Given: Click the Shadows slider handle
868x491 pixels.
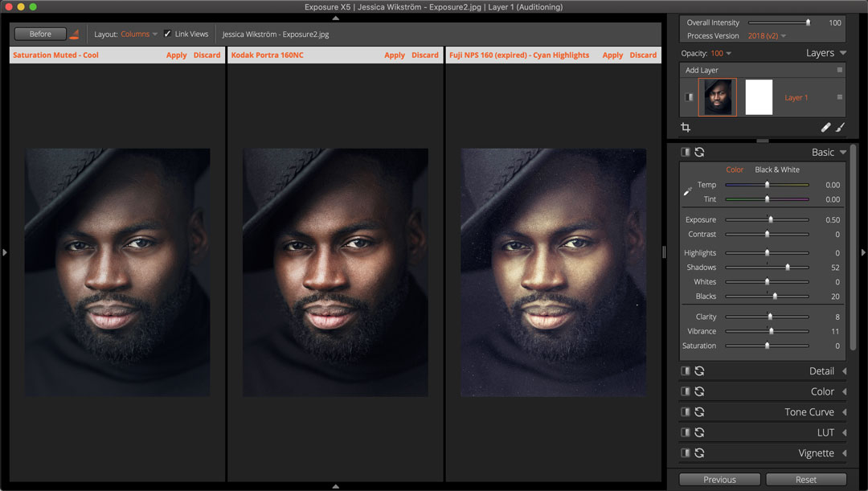Looking at the screenshot, I should [788, 268].
